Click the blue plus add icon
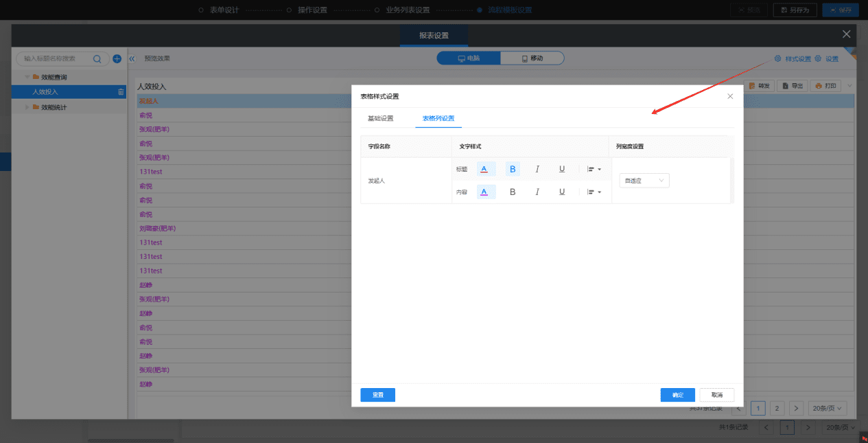The height and width of the screenshot is (443, 868). point(117,59)
